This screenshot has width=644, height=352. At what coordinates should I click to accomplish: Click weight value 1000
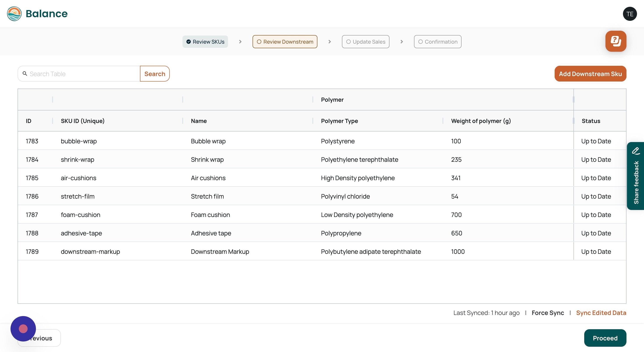click(x=458, y=251)
